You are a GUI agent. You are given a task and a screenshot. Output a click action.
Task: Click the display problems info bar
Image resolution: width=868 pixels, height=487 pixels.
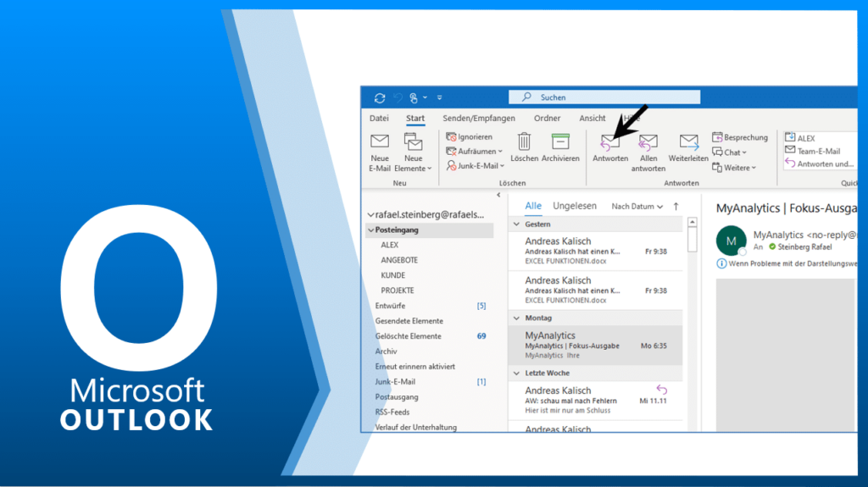[786, 263]
